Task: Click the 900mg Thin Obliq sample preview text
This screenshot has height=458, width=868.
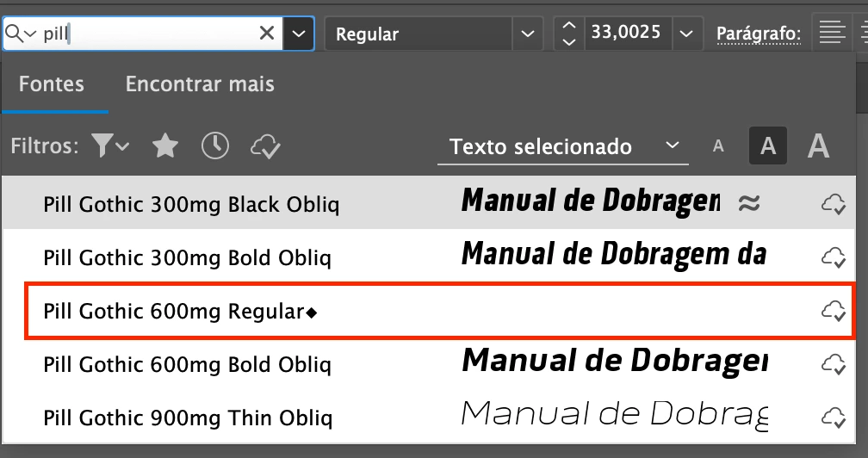Action: point(614,414)
